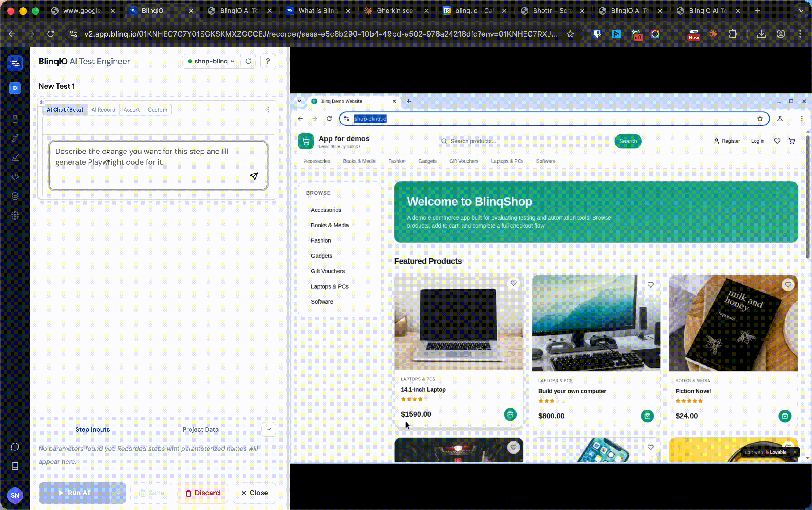
Task: Open the settings gear in left sidebar
Action: coord(15,216)
